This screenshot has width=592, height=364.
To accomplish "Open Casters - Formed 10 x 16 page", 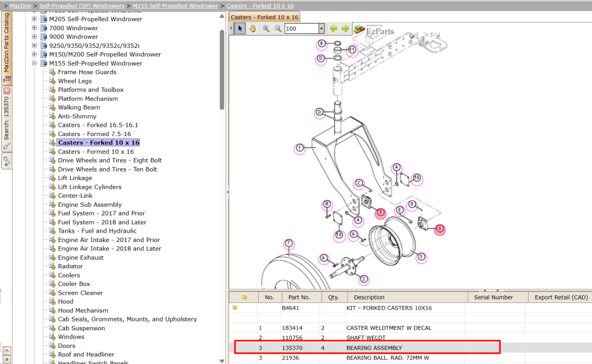I will 96,152.
